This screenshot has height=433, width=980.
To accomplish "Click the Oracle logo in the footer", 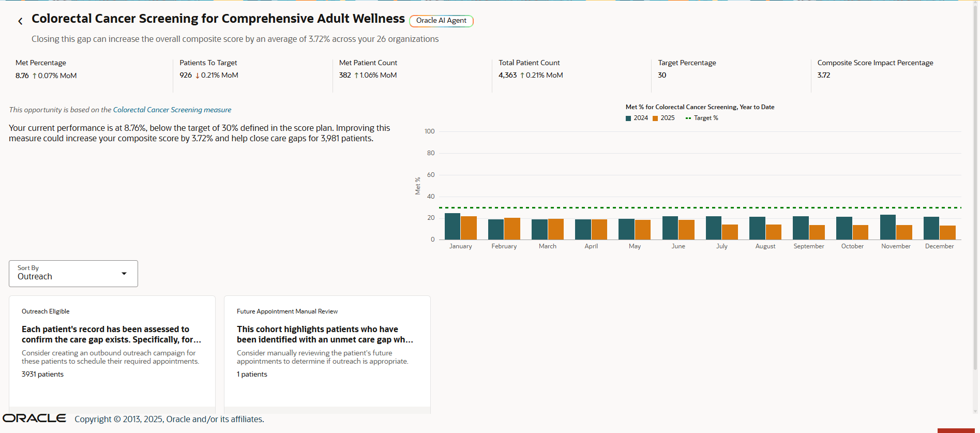I will point(34,418).
